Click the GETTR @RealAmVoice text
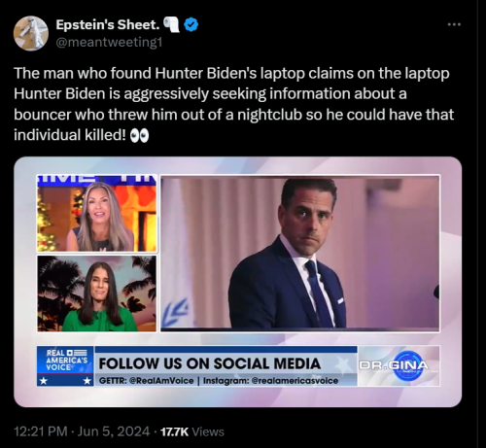The width and height of the screenshot is (486, 448). pos(147,381)
